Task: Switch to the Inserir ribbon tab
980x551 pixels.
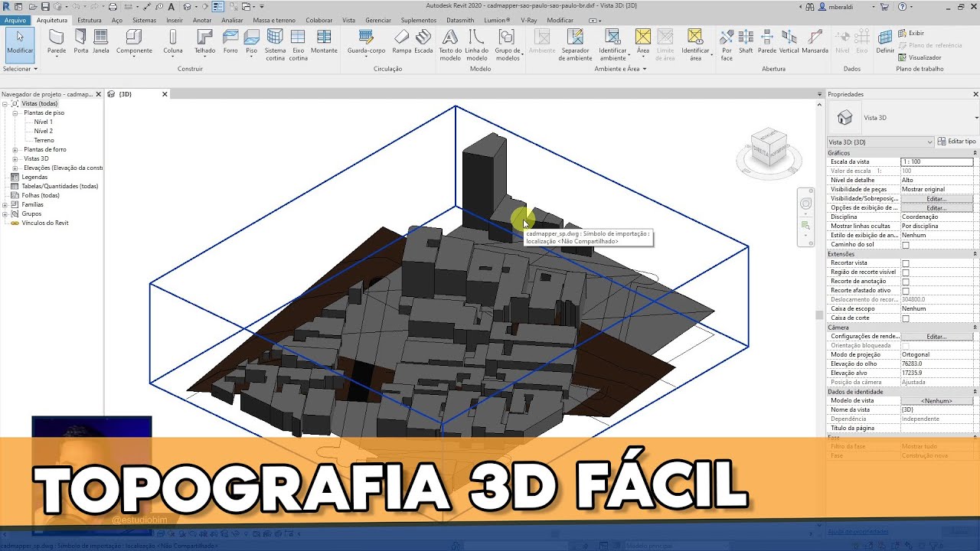Action: [x=175, y=20]
